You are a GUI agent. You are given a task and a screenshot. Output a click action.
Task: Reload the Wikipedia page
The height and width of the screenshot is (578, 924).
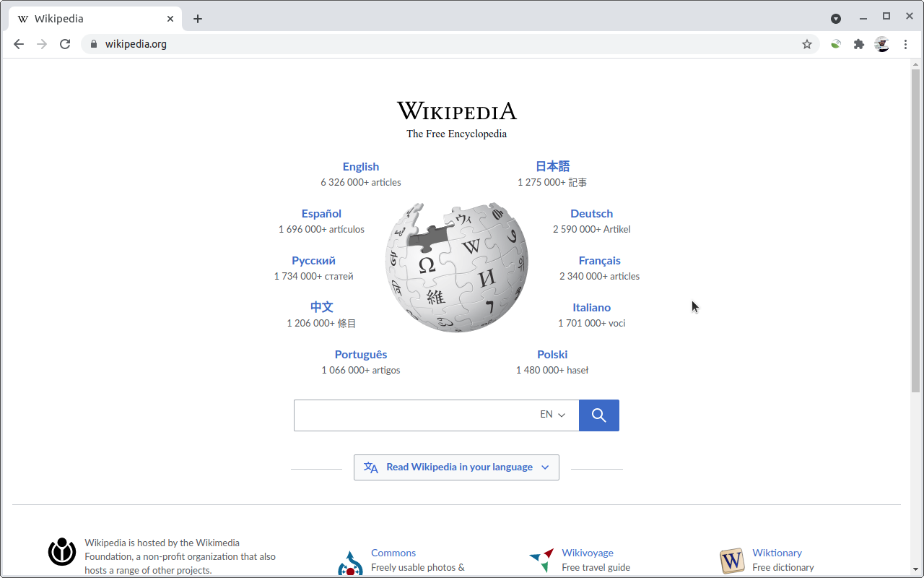[x=65, y=44]
